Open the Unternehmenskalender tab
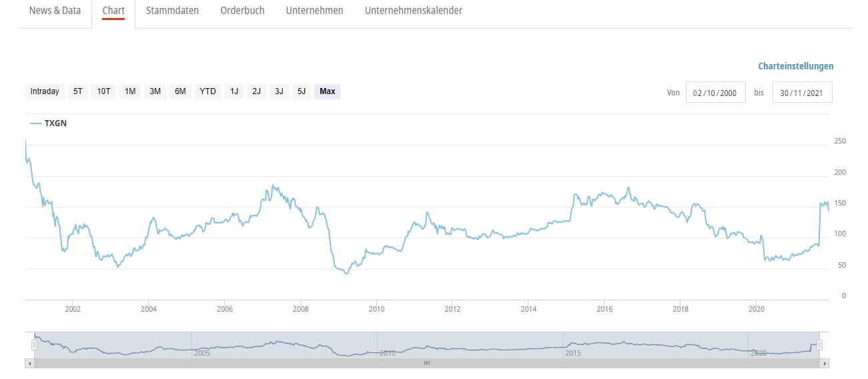This screenshot has width=868, height=379. pyautogui.click(x=413, y=11)
